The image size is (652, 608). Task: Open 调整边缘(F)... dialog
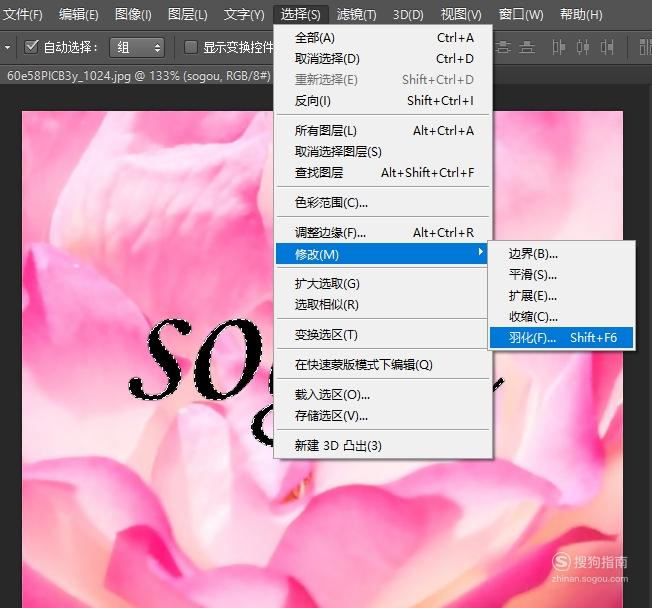(383, 232)
